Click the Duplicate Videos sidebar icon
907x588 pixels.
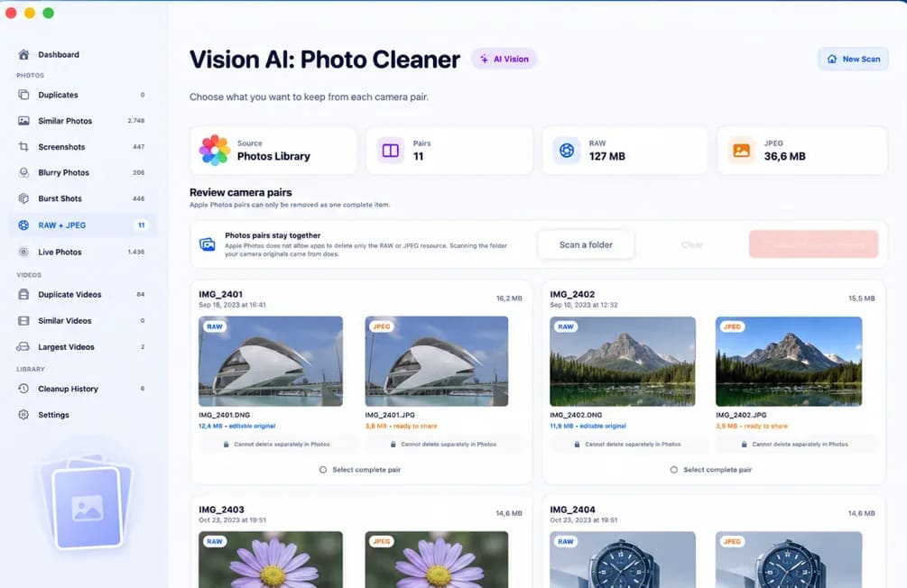[23, 294]
